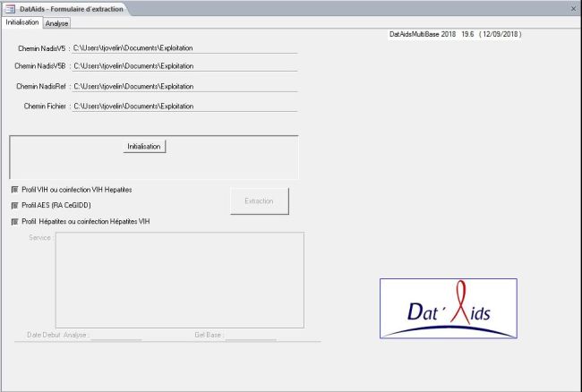Focus the Chemin NadisV5B path field
This screenshot has width=582, height=392.
(184, 65)
